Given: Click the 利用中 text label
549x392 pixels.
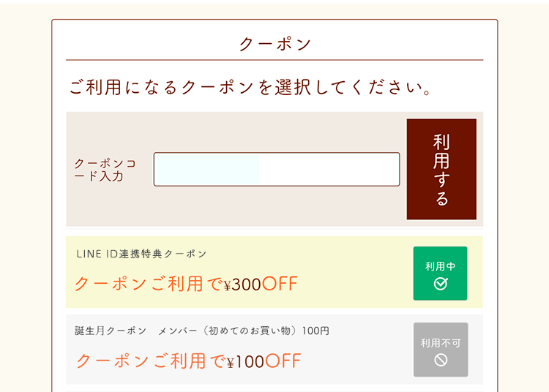Looking at the screenshot, I should [x=440, y=266].
